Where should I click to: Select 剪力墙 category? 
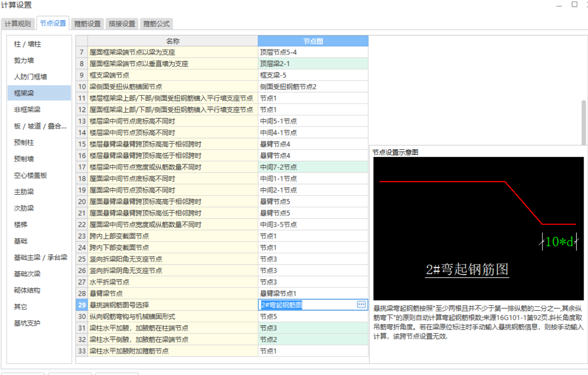click(39, 60)
